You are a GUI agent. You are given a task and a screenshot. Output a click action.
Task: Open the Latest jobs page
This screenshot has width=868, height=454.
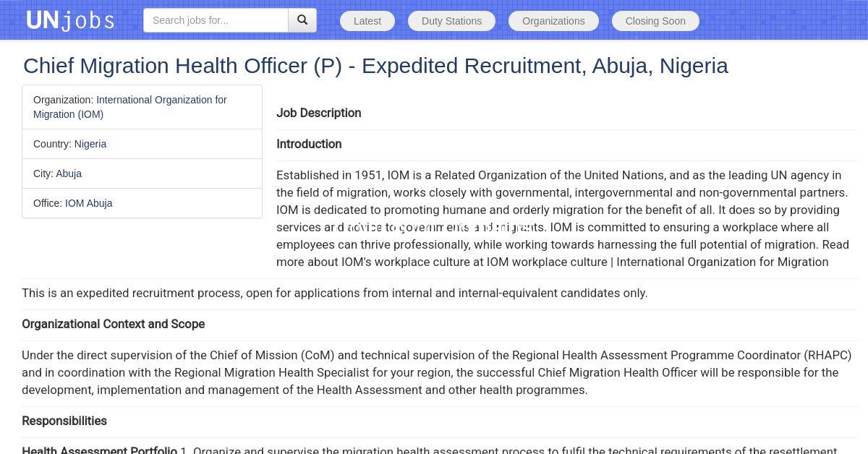click(x=367, y=21)
